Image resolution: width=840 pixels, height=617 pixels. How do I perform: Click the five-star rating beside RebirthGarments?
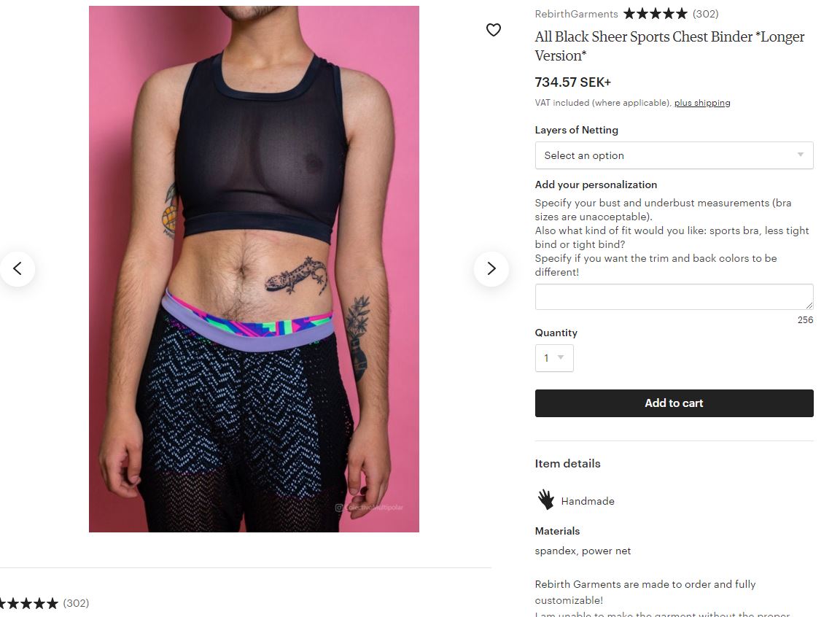pyautogui.click(x=656, y=14)
